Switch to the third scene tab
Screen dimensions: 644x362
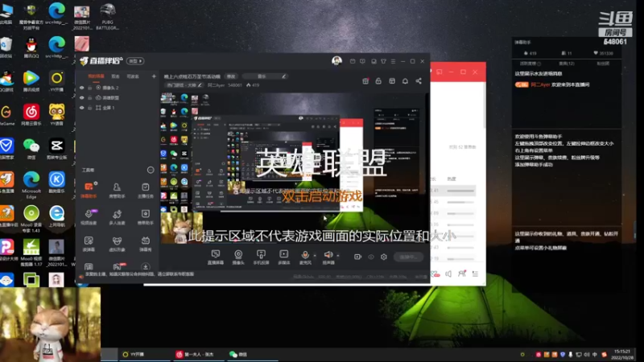tap(133, 76)
